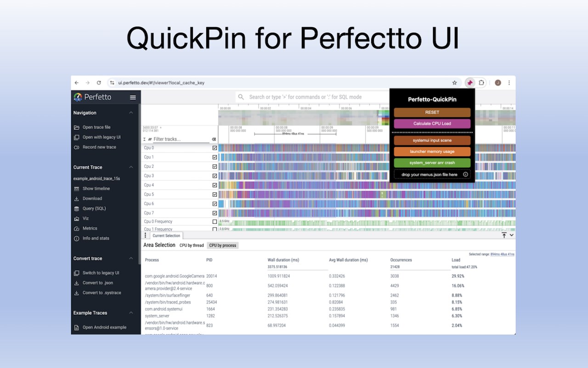Click the drop your menus.json file zone
The image size is (588, 368).
point(432,174)
